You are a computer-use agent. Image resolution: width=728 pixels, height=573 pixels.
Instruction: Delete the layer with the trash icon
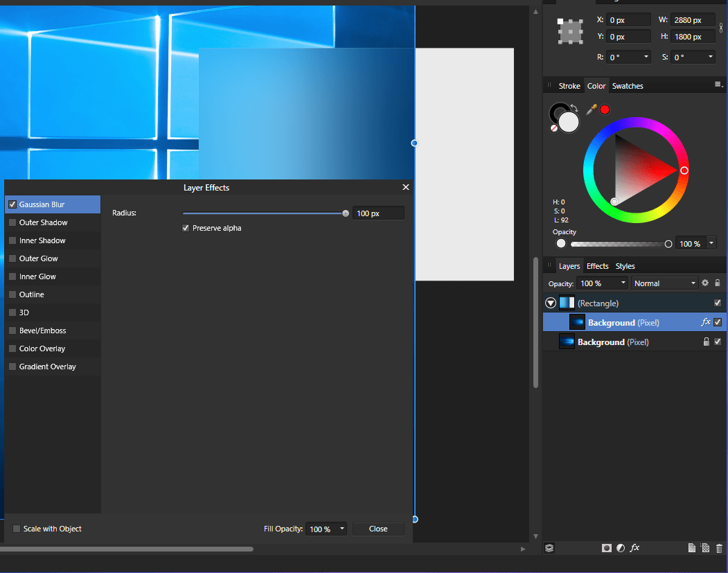tap(719, 548)
